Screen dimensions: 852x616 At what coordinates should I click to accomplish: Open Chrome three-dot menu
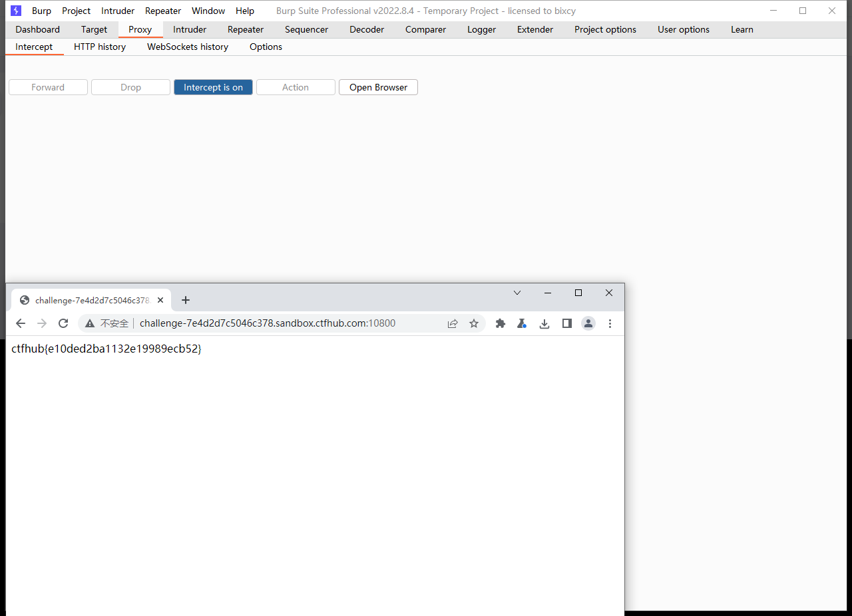(610, 323)
